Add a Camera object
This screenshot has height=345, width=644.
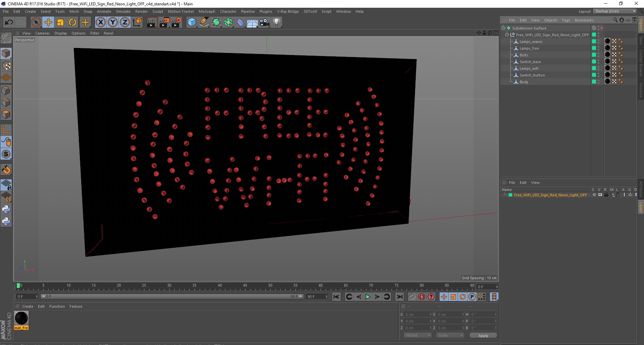(265, 22)
